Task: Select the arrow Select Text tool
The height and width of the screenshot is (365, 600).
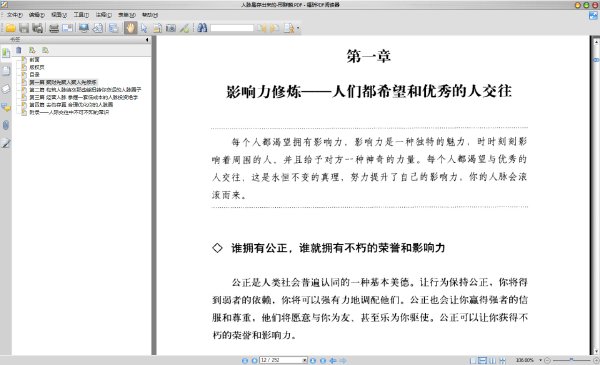Action: [144, 28]
